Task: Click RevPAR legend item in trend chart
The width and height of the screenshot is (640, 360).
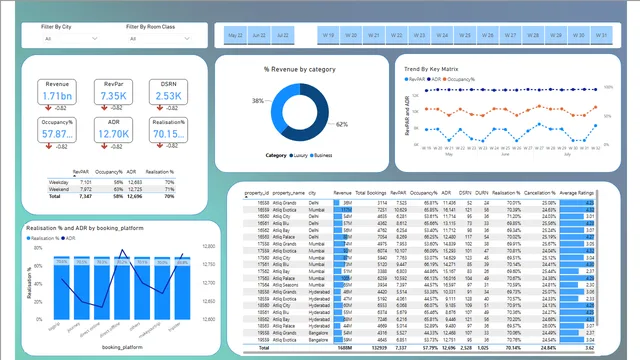Action: coord(415,79)
